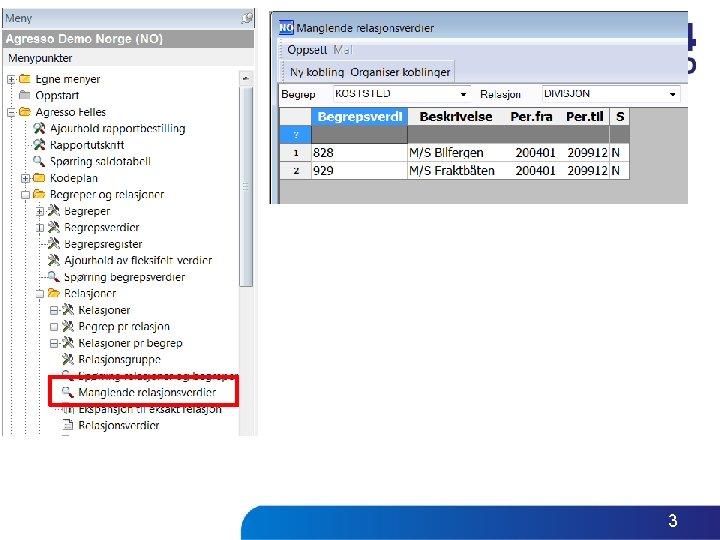Collapse the Relasjoner folder node
720x540 pixels.
tap(40, 294)
